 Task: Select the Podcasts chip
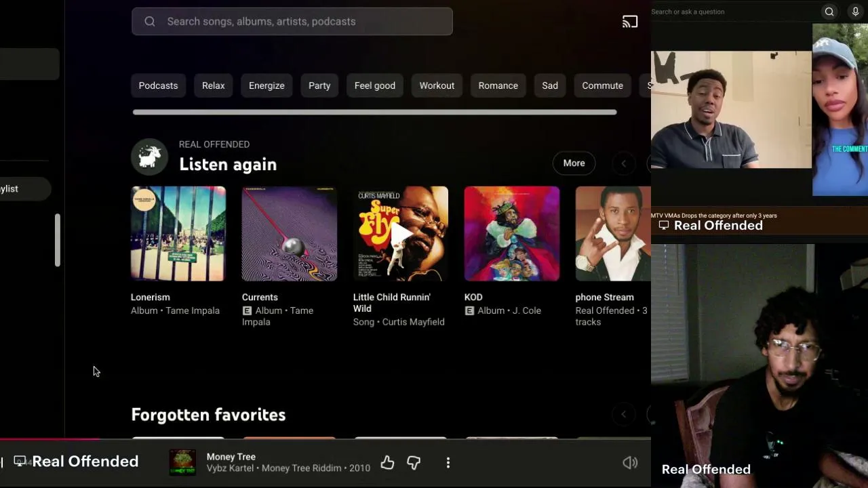tap(158, 85)
